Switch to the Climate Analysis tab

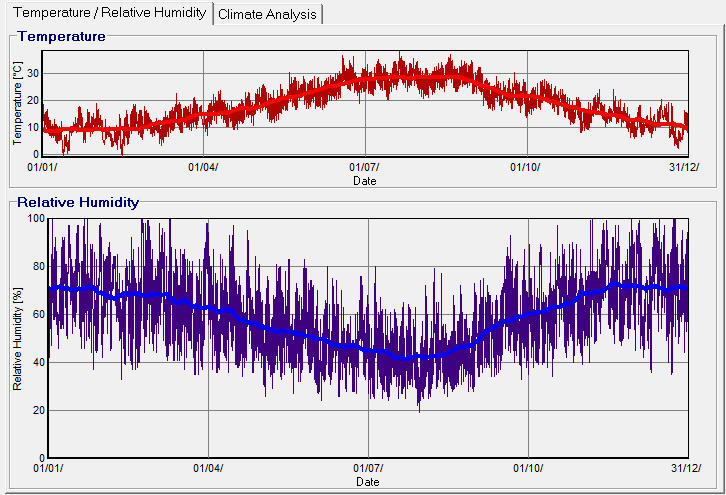pos(267,14)
